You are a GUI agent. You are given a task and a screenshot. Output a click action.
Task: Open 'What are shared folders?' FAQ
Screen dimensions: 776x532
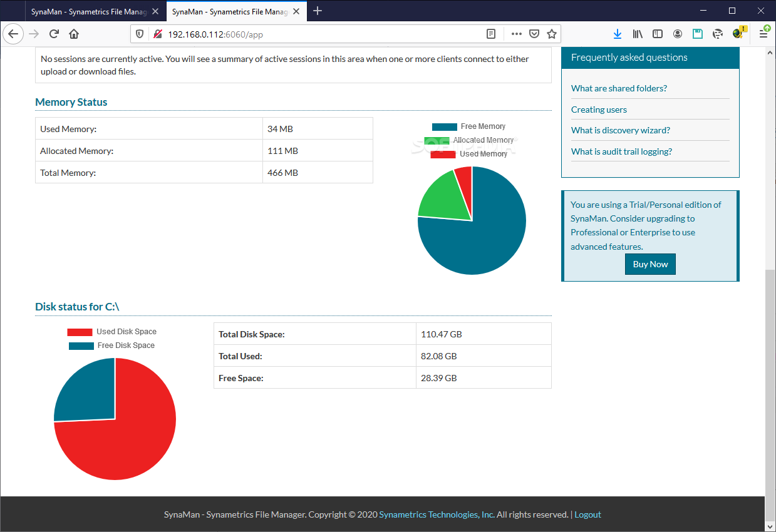[619, 88]
